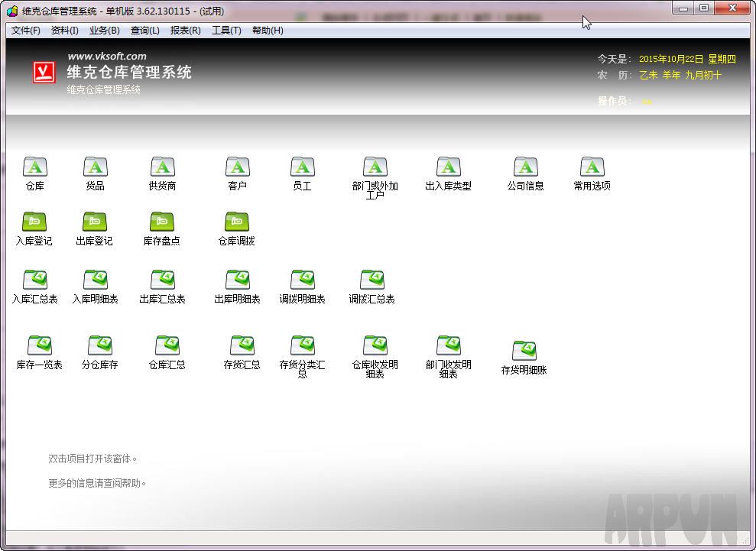The width and height of the screenshot is (756, 551).
Task: Open the 公司信息 company info icon
Action: [x=526, y=167]
